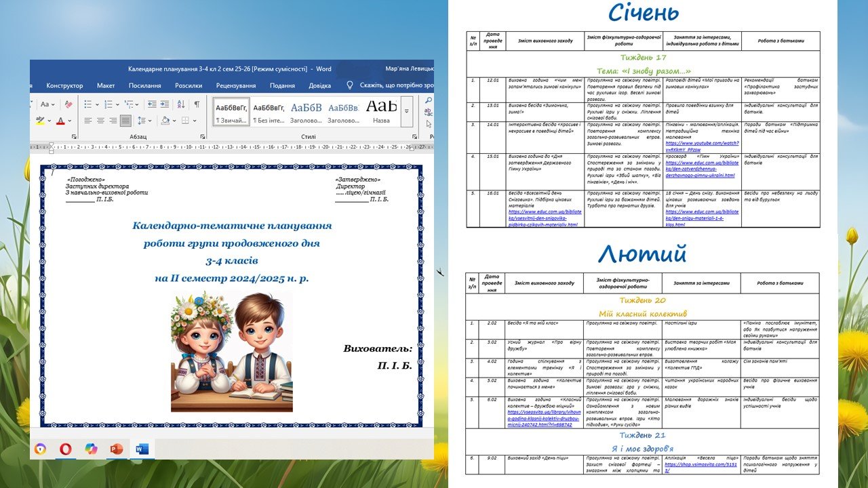Apply the red font color swatch

pos(61,121)
